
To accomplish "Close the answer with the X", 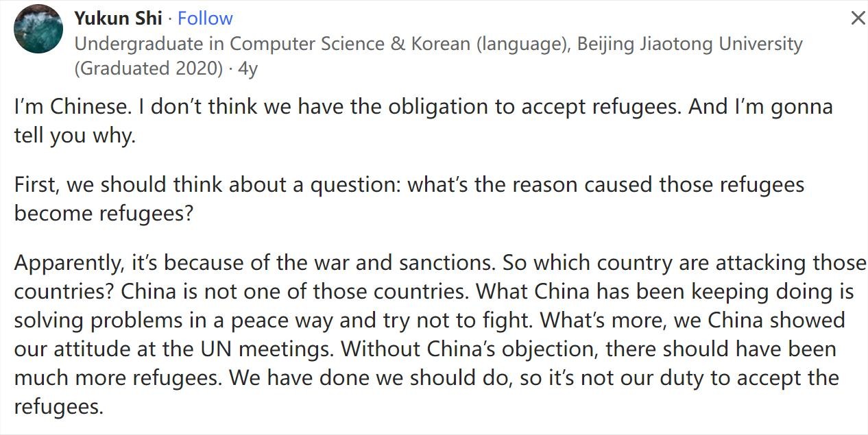I will click(858, 18).
